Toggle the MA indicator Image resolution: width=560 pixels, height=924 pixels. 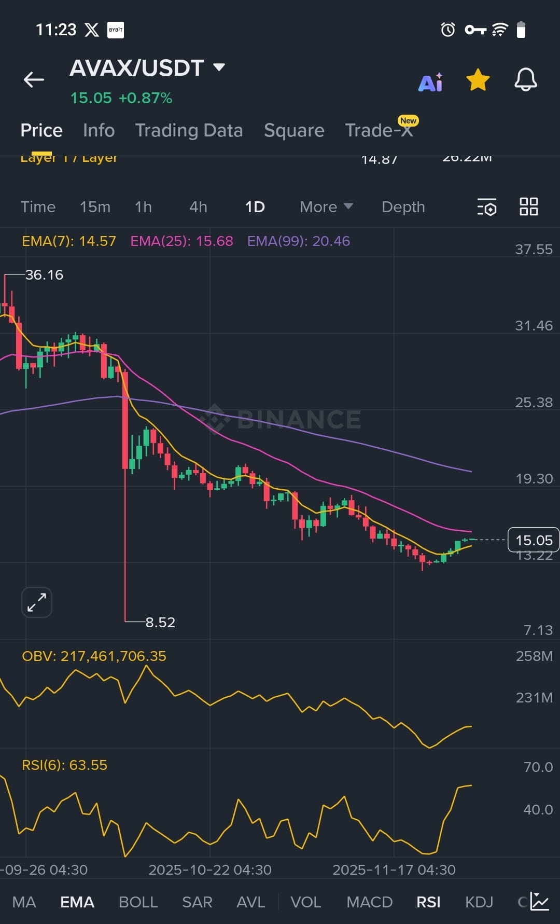24,902
